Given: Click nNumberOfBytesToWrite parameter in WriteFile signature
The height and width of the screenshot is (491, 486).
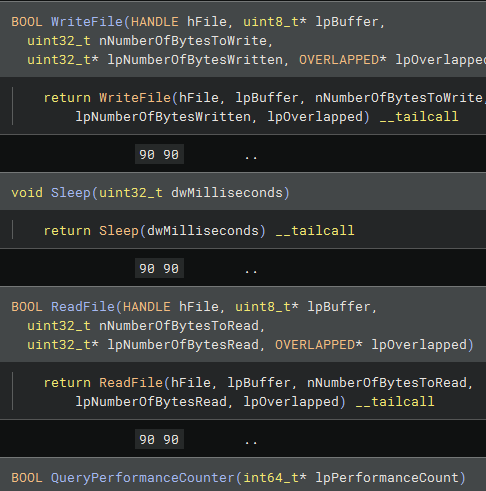Looking at the screenshot, I should coord(183,41).
